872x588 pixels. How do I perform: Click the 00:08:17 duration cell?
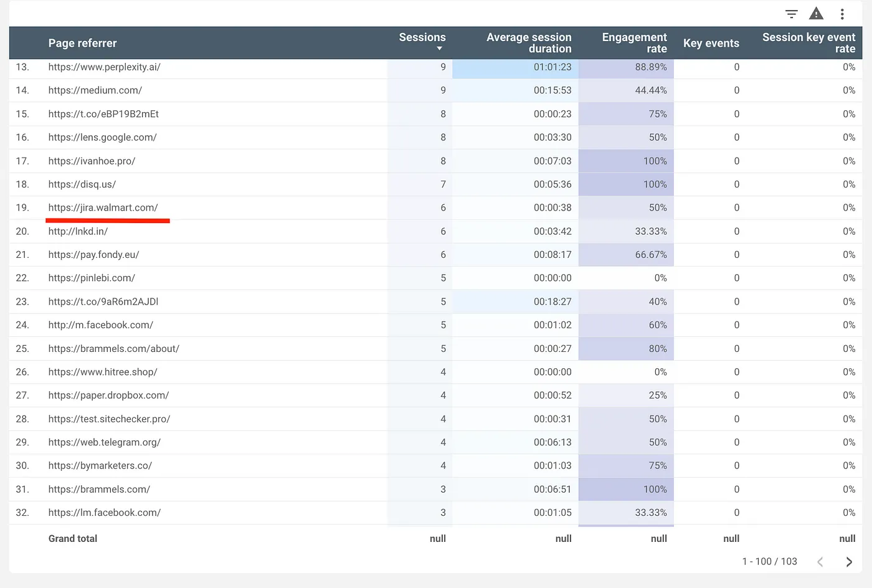515,255
